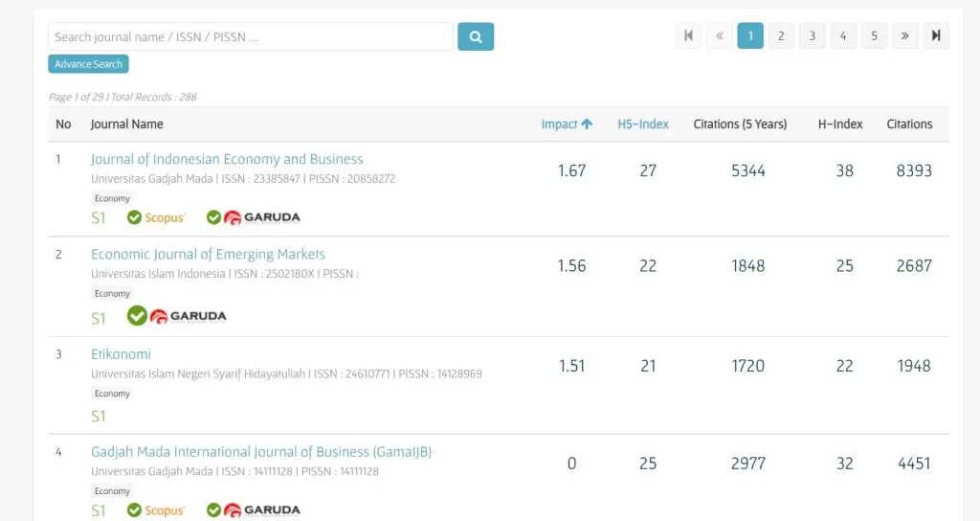Click Scopus badge under Journal of Indonesian Economy
980x521 pixels.
click(x=156, y=217)
